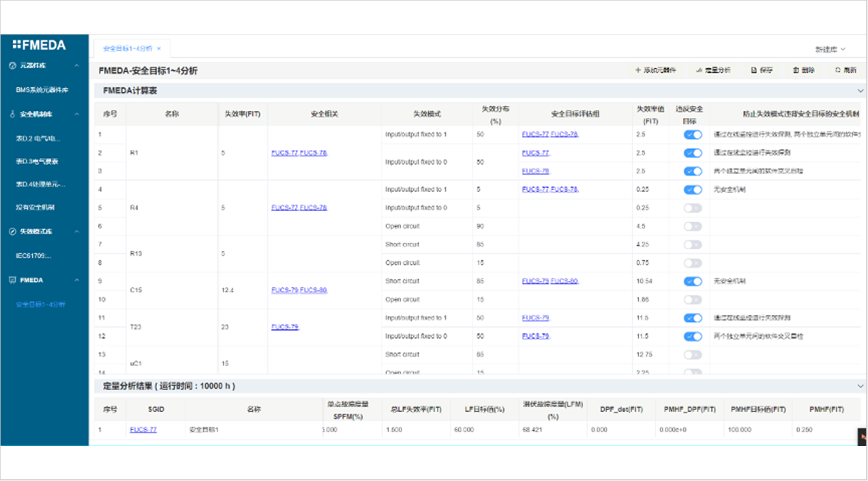Select 表D.3 item in the sidebar
The width and height of the screenshot is (868, 481).
[x=37, y=161]
